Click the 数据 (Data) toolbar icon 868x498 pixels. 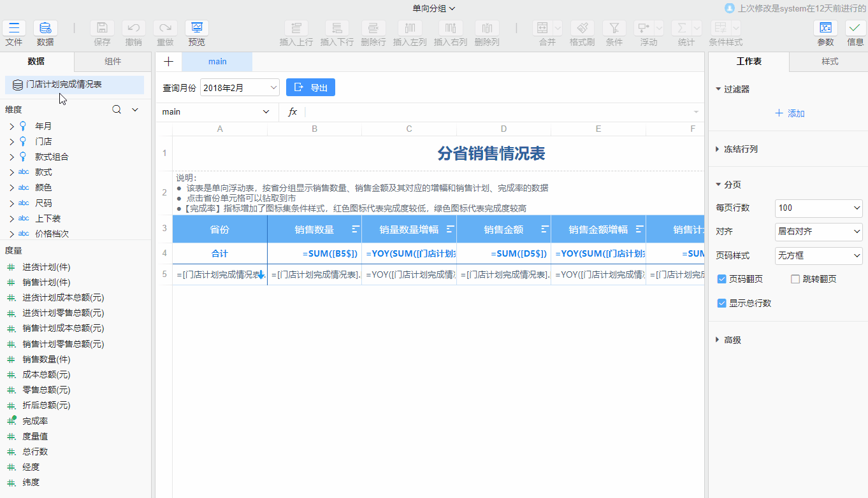click(x=45, y=28)
